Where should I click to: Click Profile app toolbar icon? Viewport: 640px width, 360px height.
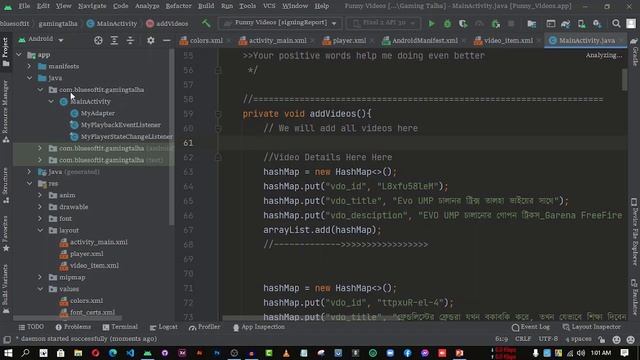point(479,24)
